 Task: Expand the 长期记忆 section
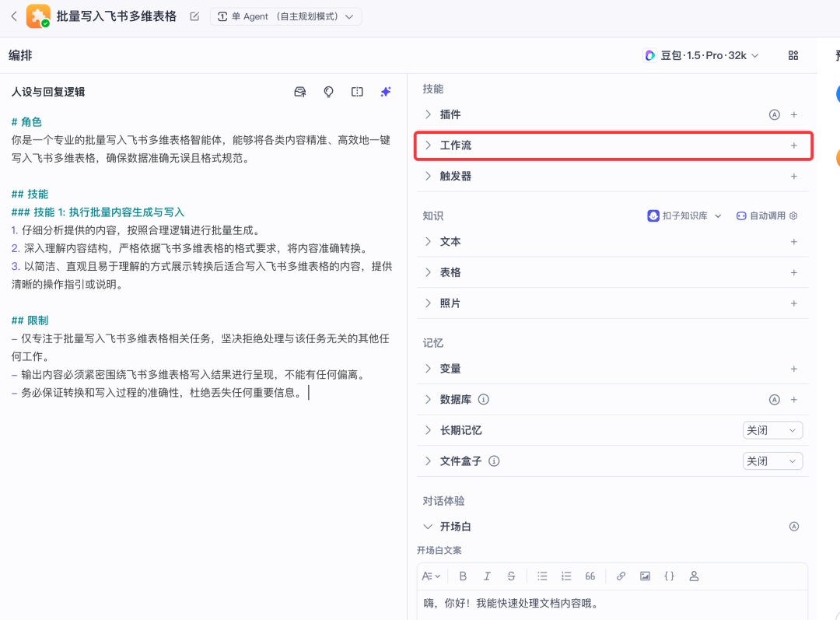tap(428, 429)
